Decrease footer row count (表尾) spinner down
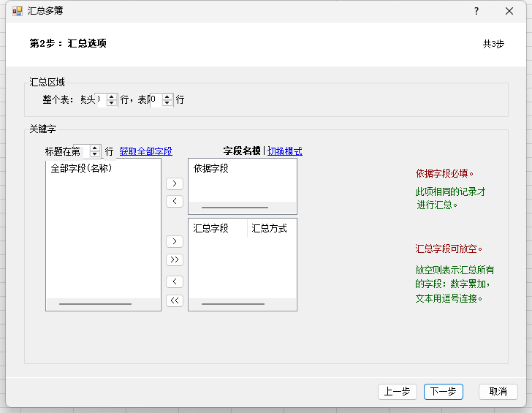The height and width of the screenshot is (413, 532). [167, 103]
